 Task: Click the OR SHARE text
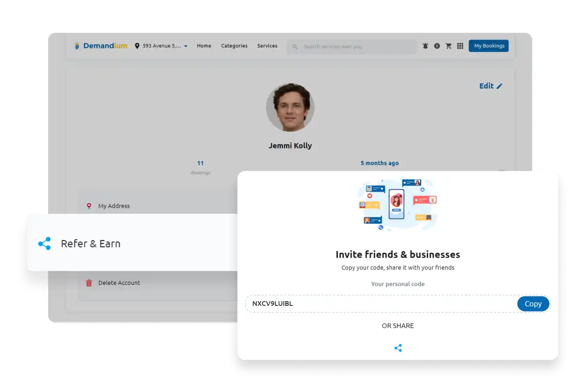(398, 326)
